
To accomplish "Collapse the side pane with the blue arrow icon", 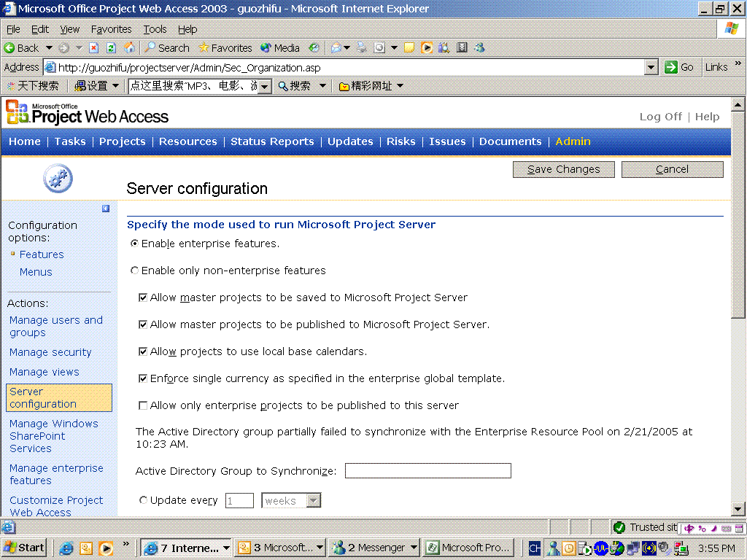I will 106,209.
